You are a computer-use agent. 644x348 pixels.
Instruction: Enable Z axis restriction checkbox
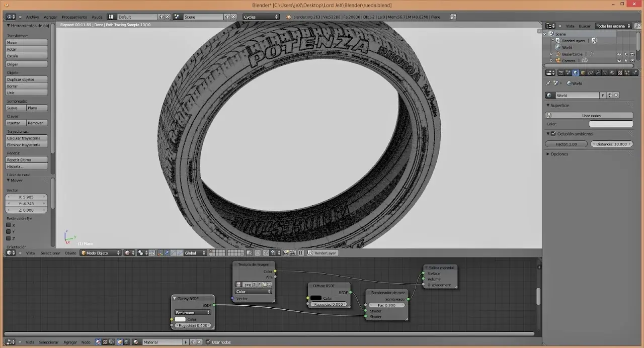8,238
